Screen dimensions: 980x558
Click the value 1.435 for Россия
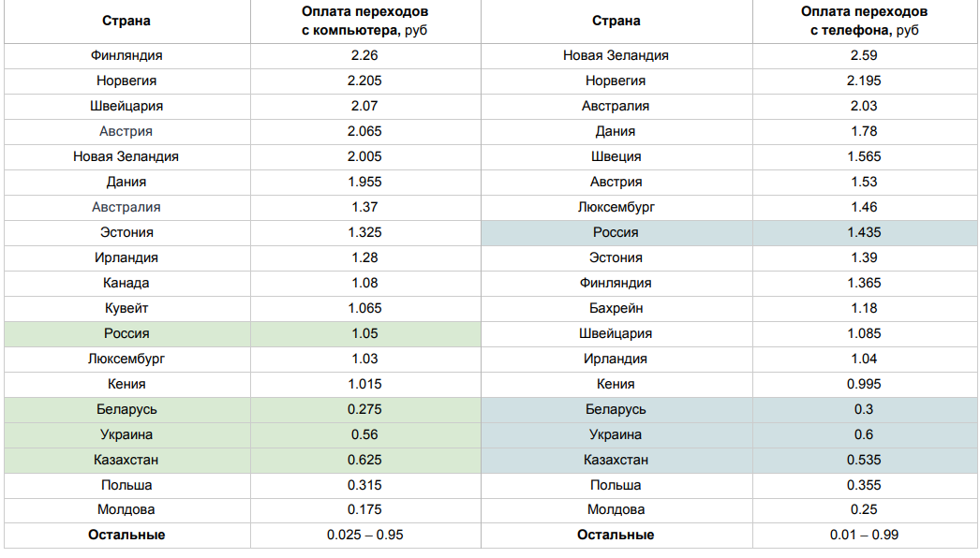pos(865,232)
